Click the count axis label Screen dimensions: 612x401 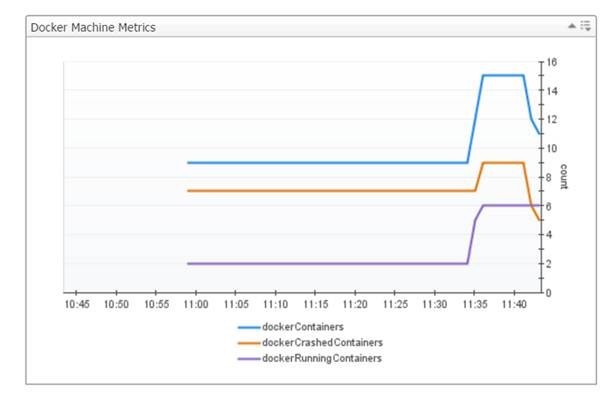click(564, 176)
